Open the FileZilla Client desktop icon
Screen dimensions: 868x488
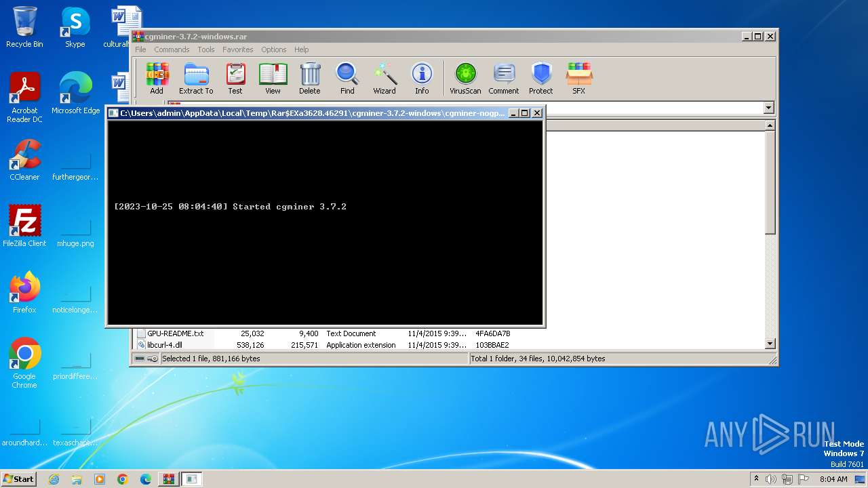(24, 226)
